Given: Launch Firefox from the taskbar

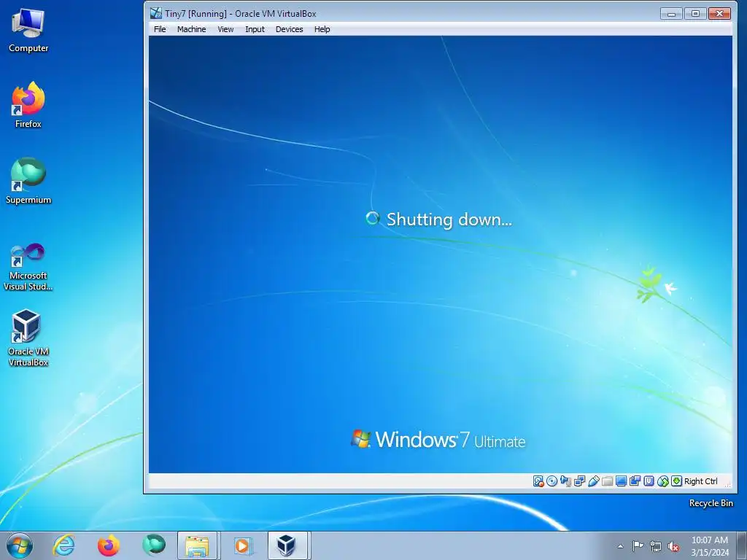Looking at the screenshot, I should 109,545.
